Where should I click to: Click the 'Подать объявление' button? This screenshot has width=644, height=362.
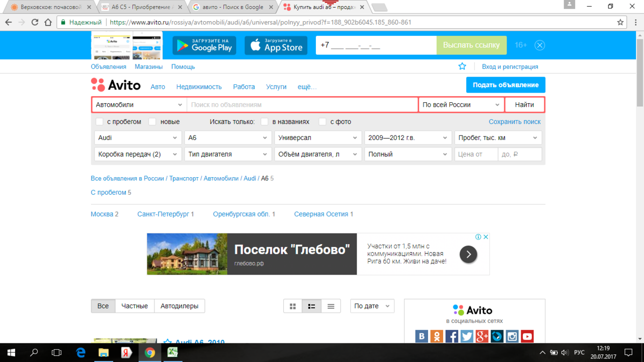coord(506,85)
